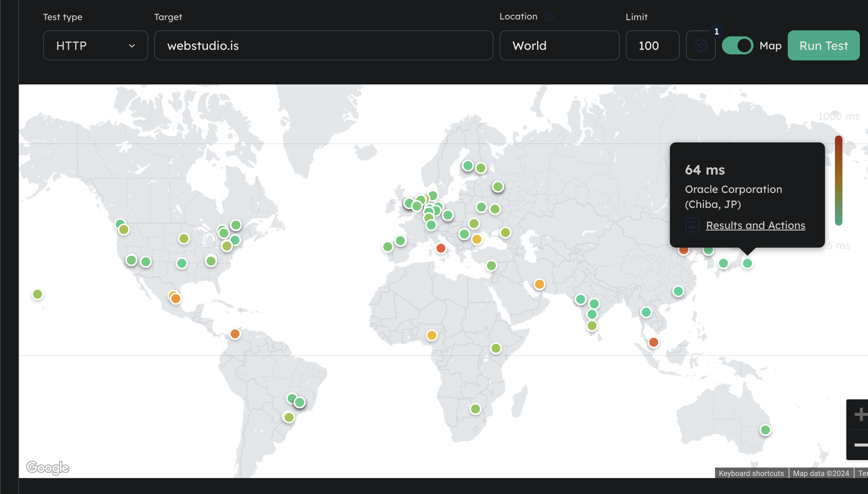Viewport: 868px width, 494px height.
Task: Click the green probe marker in Chiba, Japan
Action: click(x=747, y=263)
